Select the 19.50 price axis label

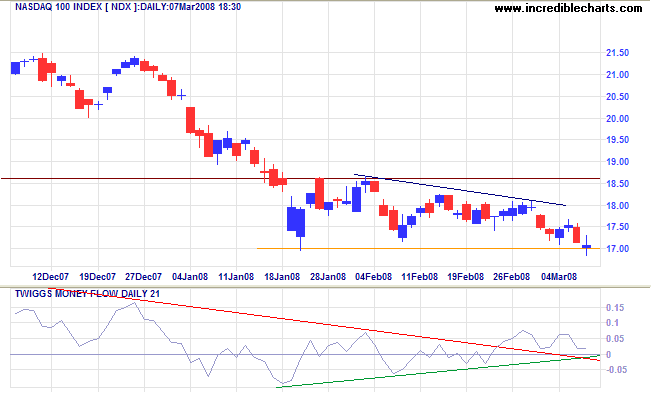pos(617,140)
